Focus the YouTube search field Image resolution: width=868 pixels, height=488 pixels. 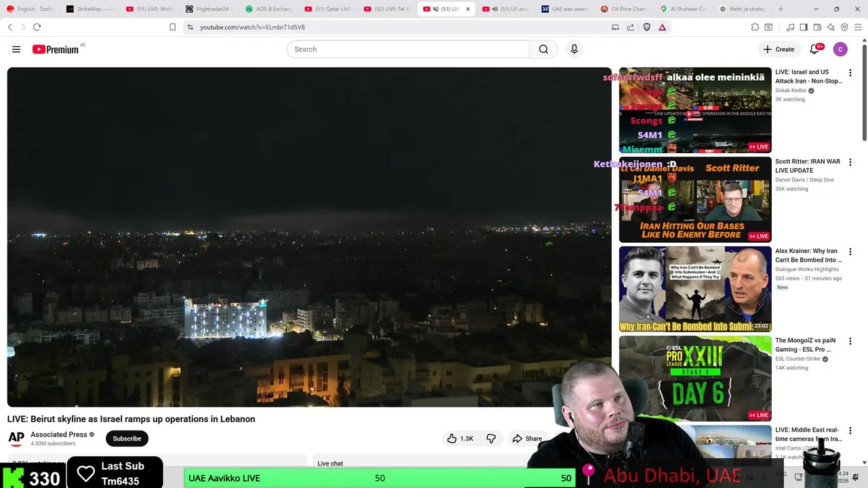[x=408, y=49]
